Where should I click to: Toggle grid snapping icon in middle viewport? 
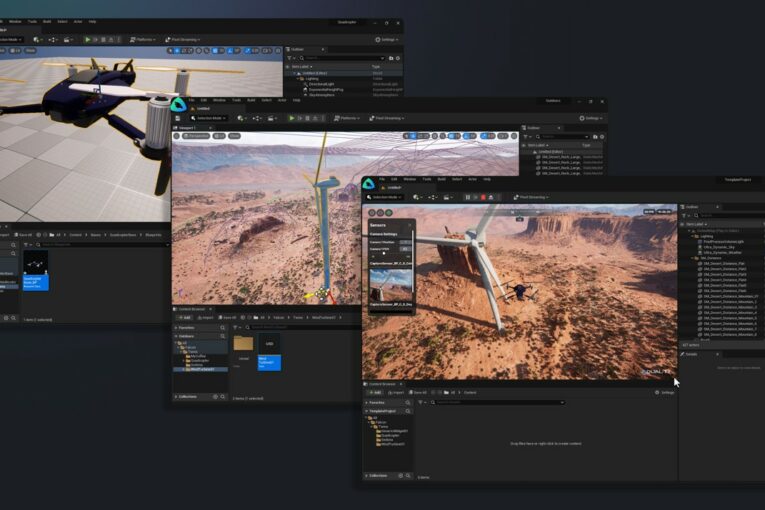[451, 136]
